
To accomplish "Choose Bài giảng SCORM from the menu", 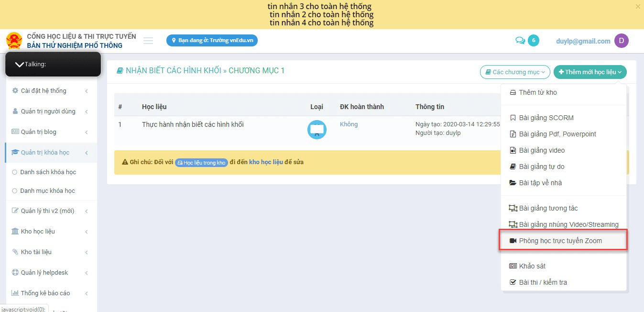I will point(547,117).
